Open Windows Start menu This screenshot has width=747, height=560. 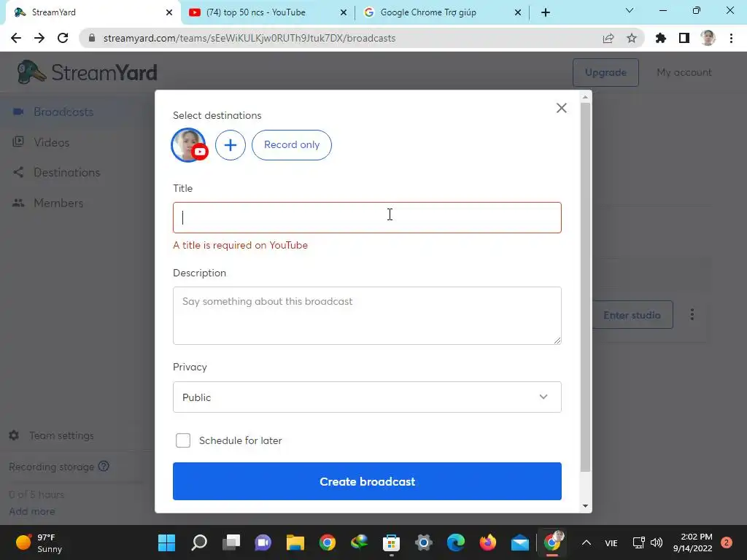tap(167, 542)
